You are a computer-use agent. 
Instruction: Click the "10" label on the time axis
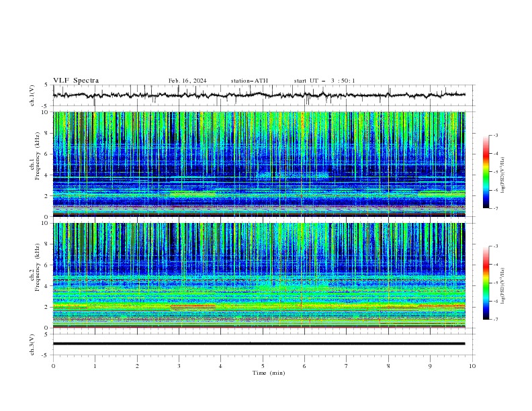tap(472, 366)
